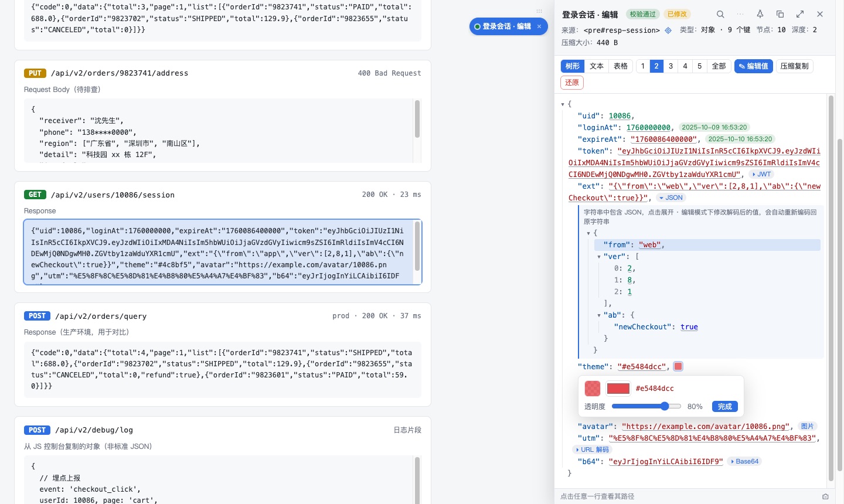Click the copy icon in panel header

pyautogui.click(x=780, y=14)
